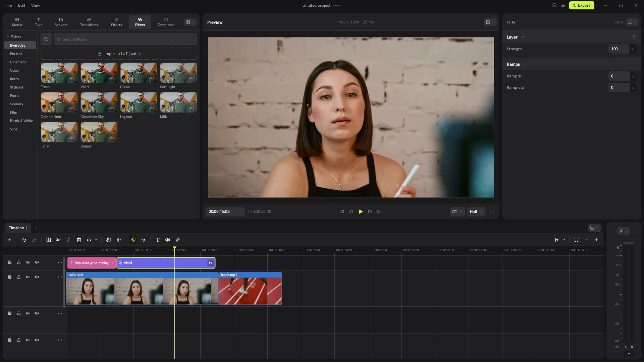
Task: Click the scissors cut icon
Action: click(x=59, y=240)
